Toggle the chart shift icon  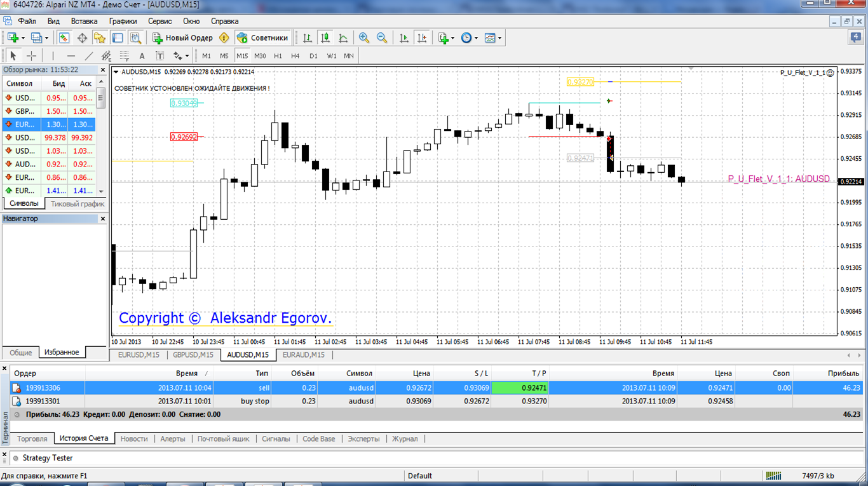(x=422, y=38)
